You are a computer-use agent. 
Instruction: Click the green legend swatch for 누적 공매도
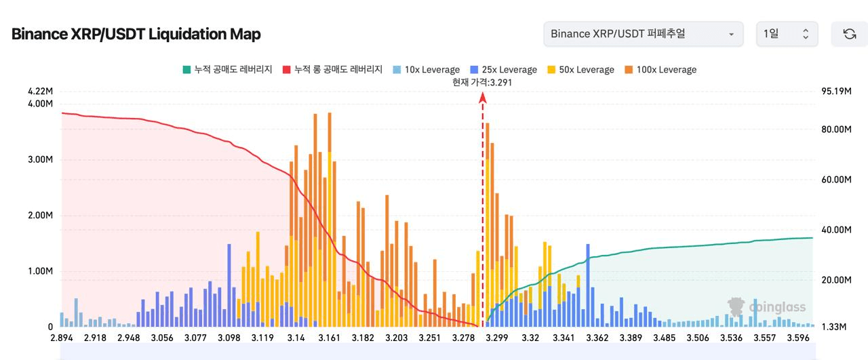[186, 70]
